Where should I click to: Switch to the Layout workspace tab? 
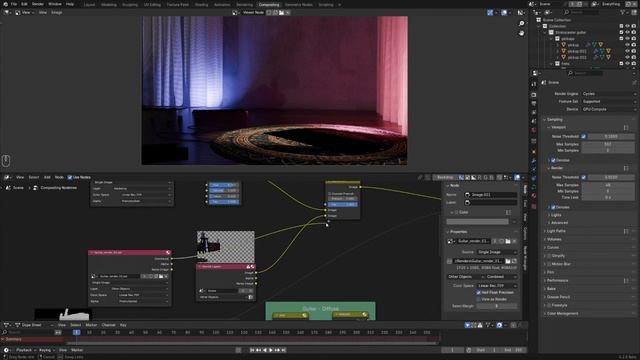click(x=89, y=4)
